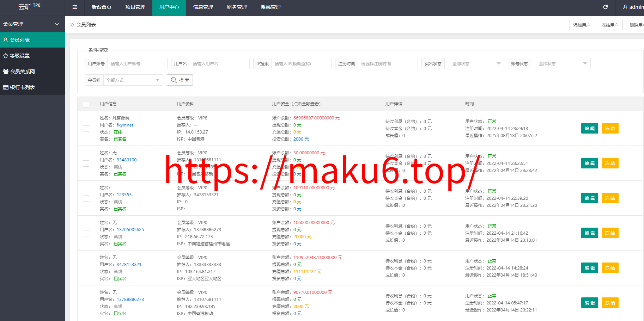Click the star icon beside 等级设置

point(6,56)
